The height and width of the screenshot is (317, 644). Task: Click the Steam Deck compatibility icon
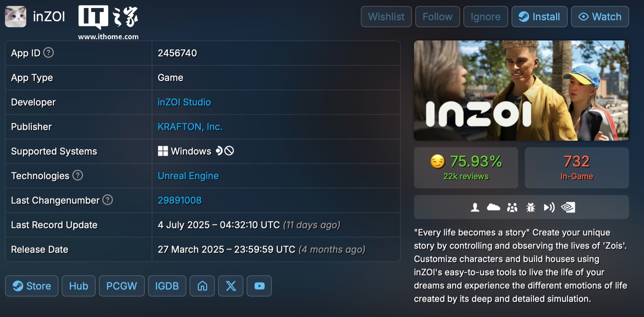219,151
